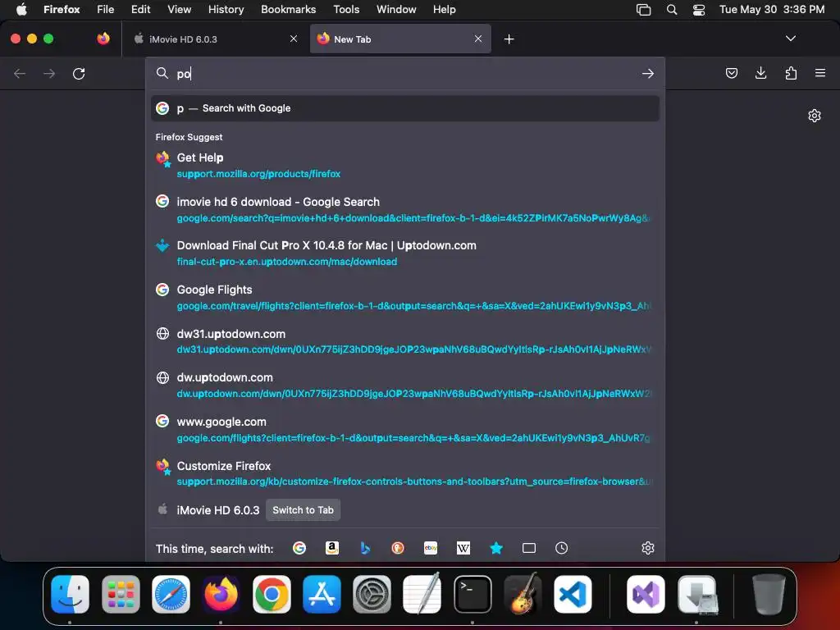Search history using clock icon
The width and height of the screenshot is (840, 630).
coord(561,548)
